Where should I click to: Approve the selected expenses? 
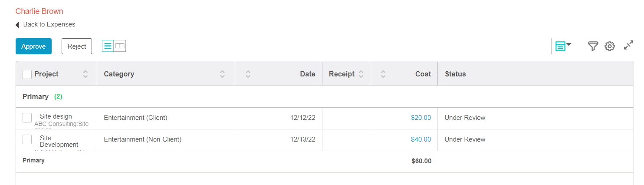pos(33,46)
